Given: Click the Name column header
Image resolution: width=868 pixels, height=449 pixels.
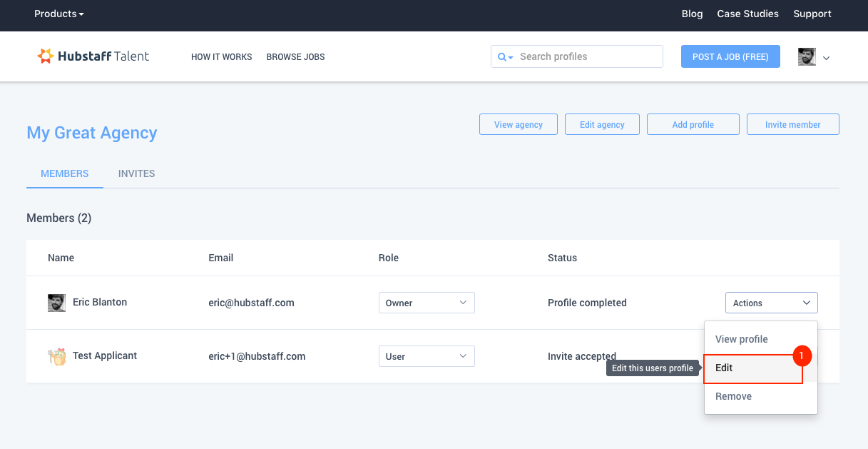Looking at the screenshot, I should [x=61, y=258].
